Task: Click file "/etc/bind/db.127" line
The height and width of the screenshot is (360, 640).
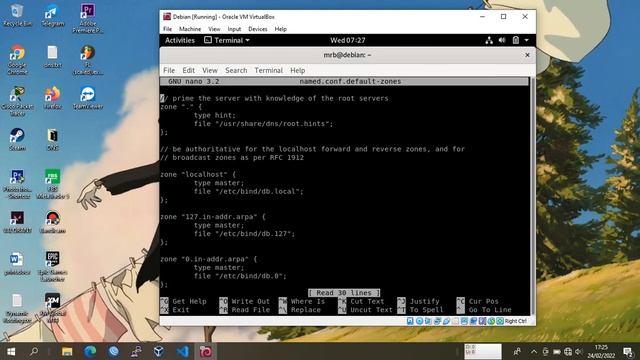Action: 244,234
